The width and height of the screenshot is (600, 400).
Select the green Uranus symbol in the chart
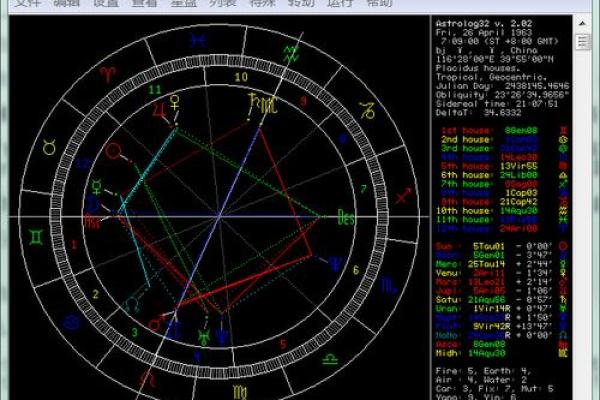click(x=204, y=336)
